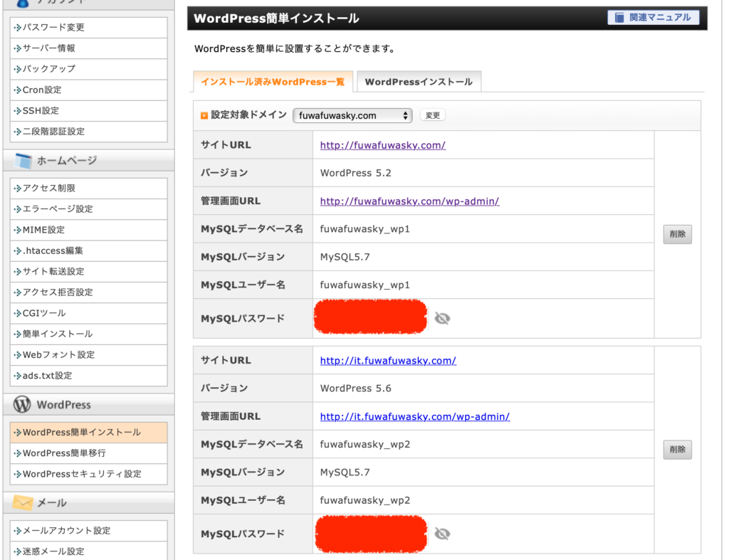
Task: Click the メール envelope icon
Action: coord(23,502)
